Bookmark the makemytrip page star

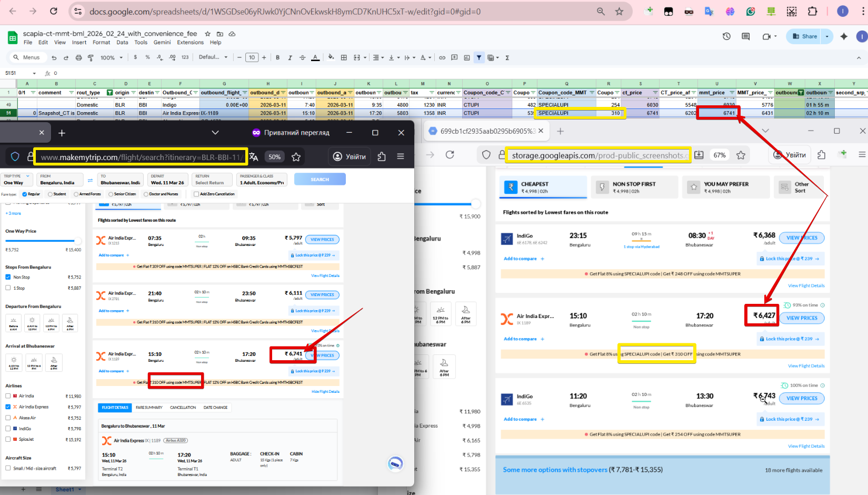(x=296, y=156)
